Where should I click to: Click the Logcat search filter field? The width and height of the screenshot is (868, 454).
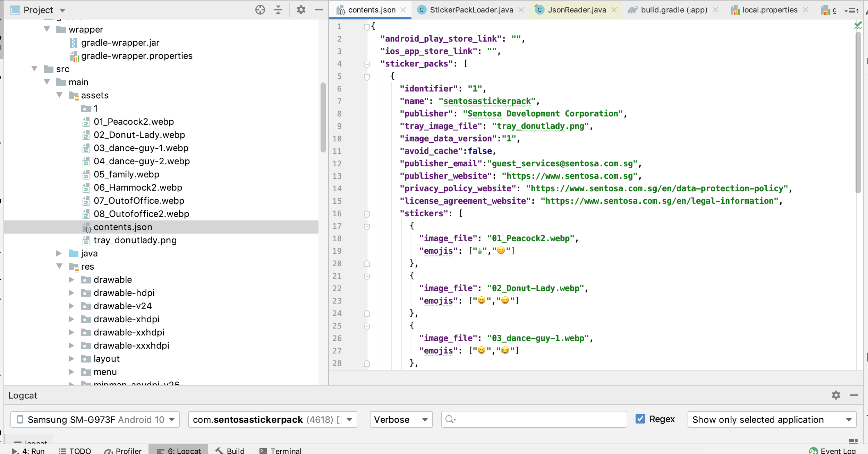click(534, 419)
